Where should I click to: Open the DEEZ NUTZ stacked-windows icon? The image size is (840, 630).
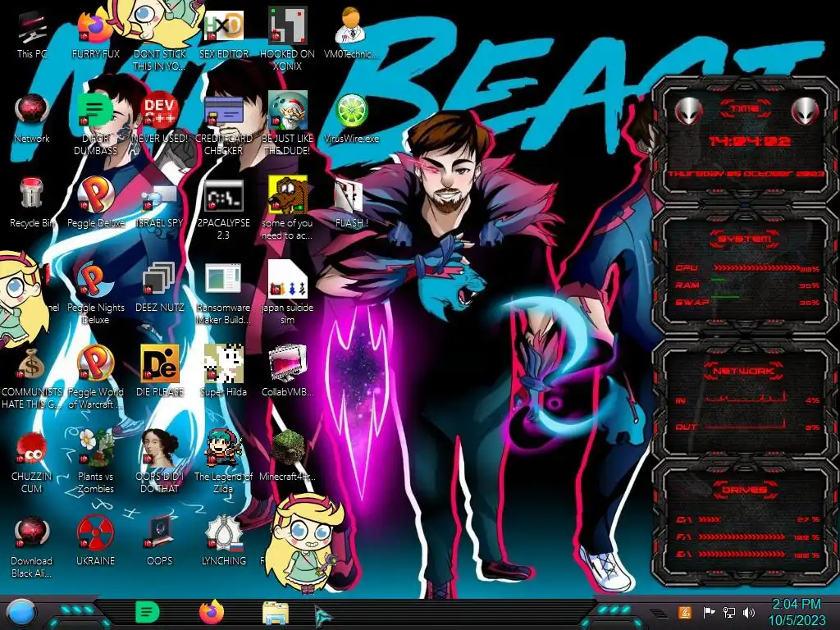[x=160, y=280]
